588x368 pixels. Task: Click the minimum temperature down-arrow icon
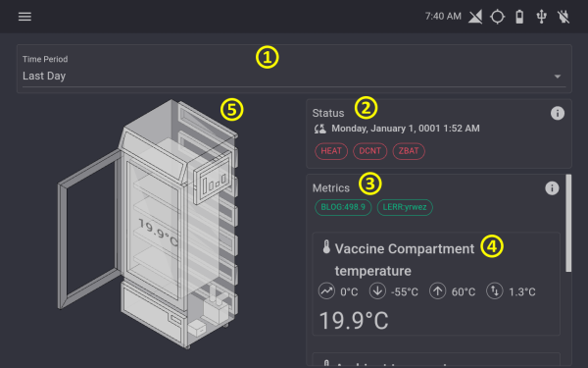pyautogui.click(x=377, y=291)
